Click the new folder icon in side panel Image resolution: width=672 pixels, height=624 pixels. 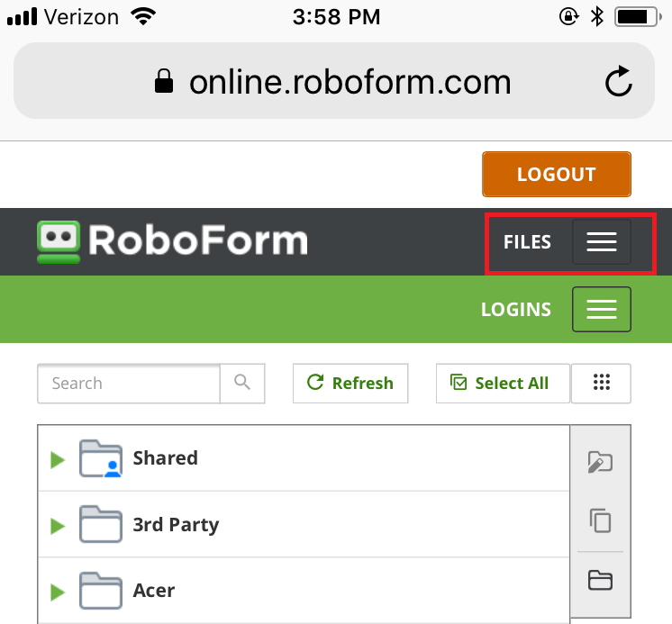click(x=600, y=580)
